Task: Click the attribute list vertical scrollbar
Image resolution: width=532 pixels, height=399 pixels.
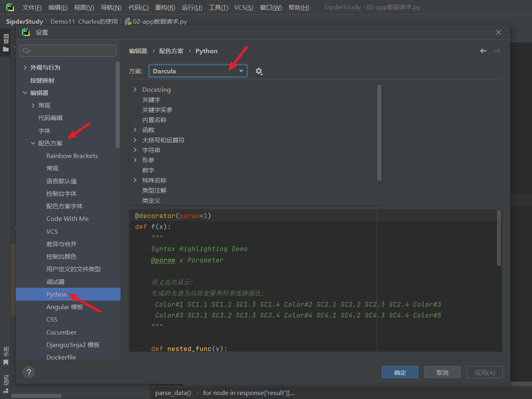Action: tap(379, 132)
